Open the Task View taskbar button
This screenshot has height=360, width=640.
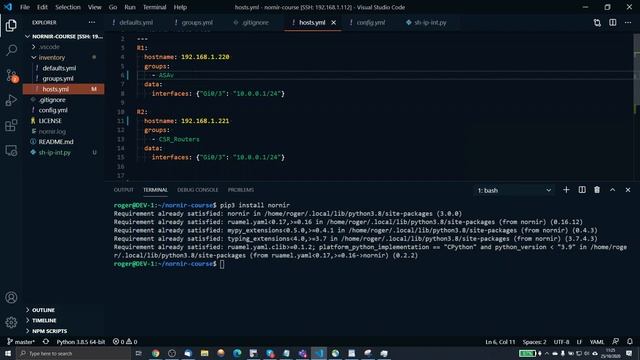(x=139, y=353)
